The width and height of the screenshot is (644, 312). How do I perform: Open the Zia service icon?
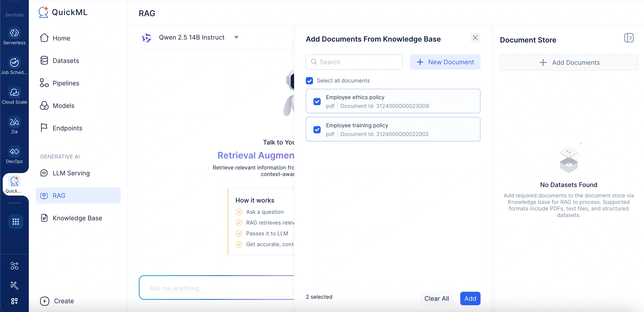tap(14, 122)
